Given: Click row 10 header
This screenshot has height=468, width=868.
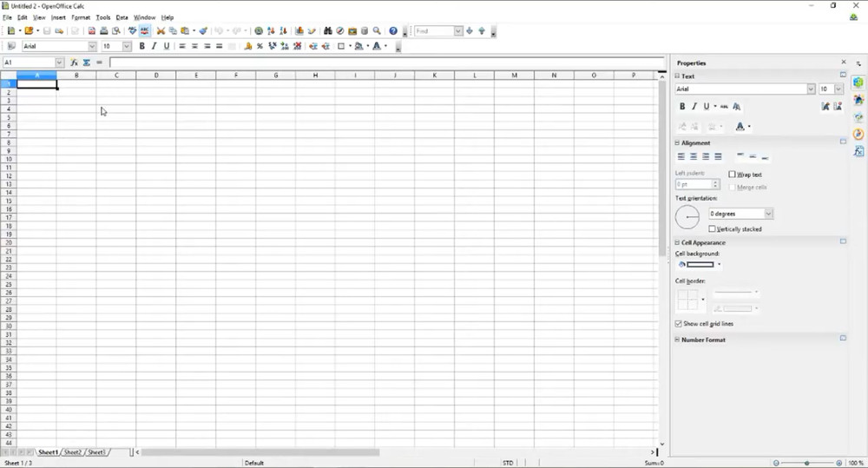Looking at the screenshot, I should point(9,159).
